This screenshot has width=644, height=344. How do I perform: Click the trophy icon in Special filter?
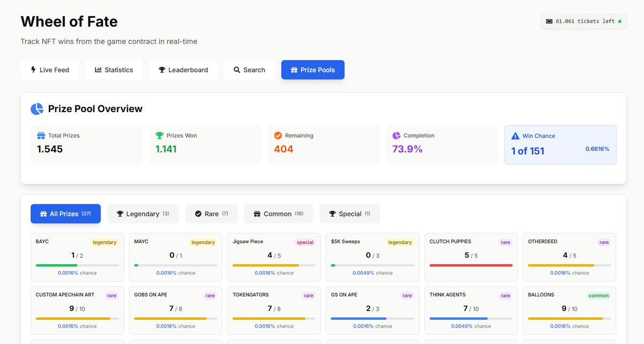click(333, 214)
